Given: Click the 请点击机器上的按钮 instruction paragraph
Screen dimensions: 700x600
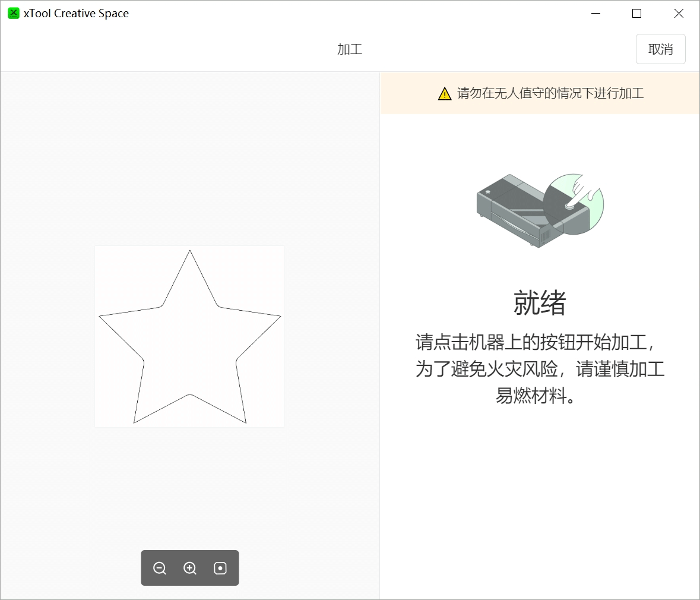Looking at the screenshot, I should click(540, 369).
